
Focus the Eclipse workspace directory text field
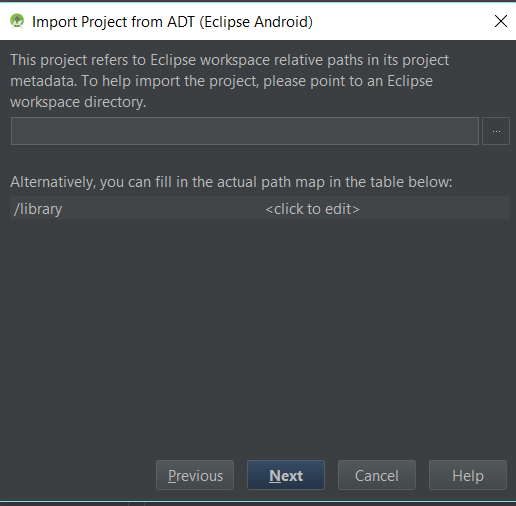[245, 131]
